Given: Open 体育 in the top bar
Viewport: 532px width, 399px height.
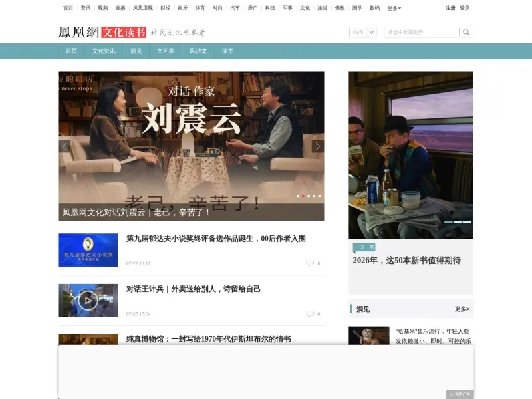Looking at the screenshot, I should [x=200, y=8].
